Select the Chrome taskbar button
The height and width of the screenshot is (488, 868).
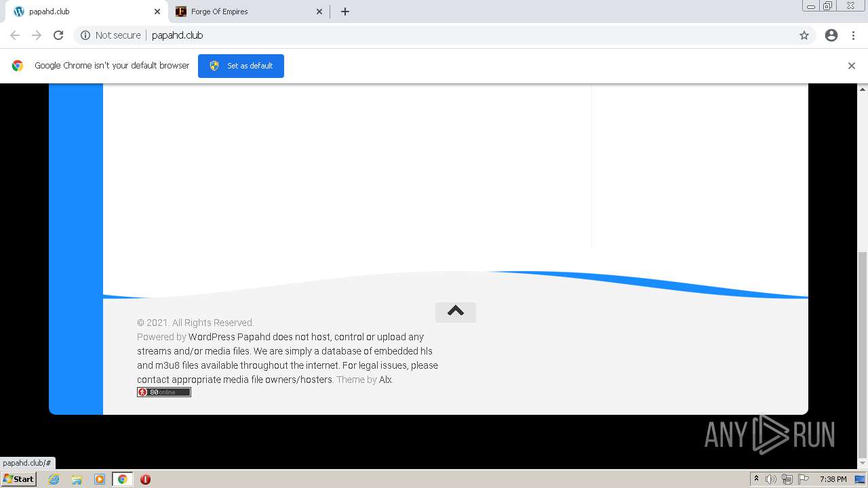pyautogui.click(x=122, y=479)
